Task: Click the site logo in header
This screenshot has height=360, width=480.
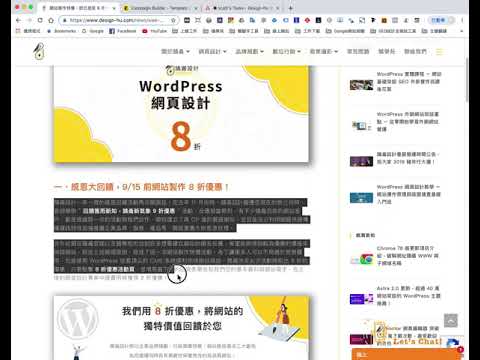Action: coord(39,51)
